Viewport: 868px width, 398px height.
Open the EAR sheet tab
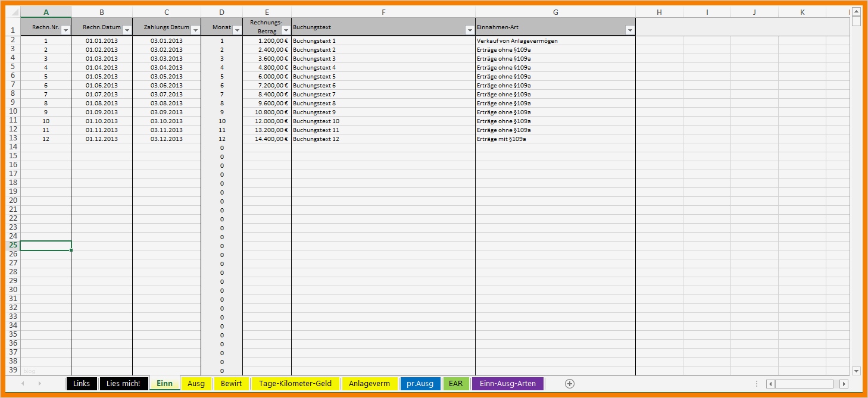click(x=455, y=384)
